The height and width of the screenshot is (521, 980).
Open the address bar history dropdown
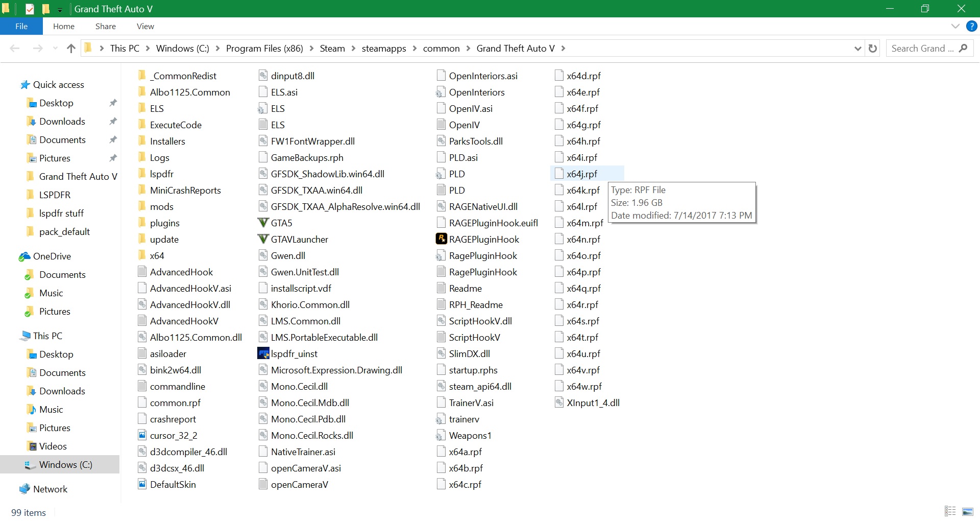coord(857,49)
